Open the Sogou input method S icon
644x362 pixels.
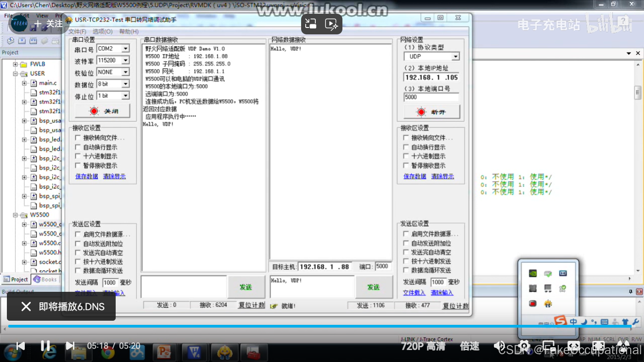click(x=560, y=321)
